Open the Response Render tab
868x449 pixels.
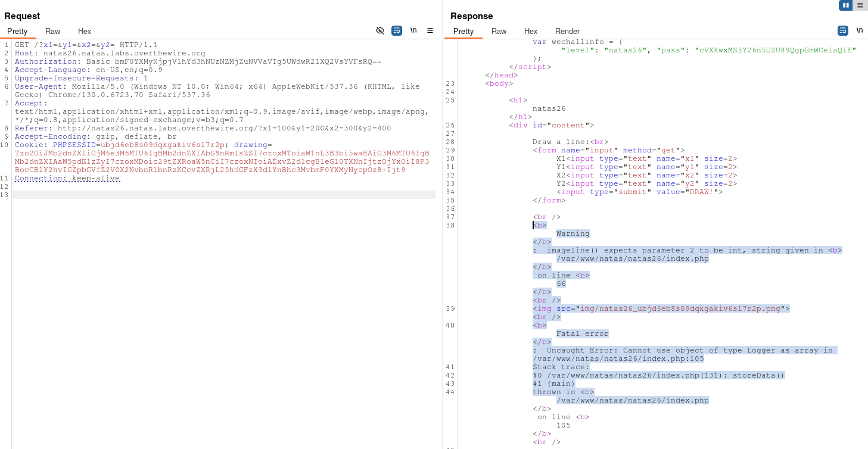(x=568, y=31)
